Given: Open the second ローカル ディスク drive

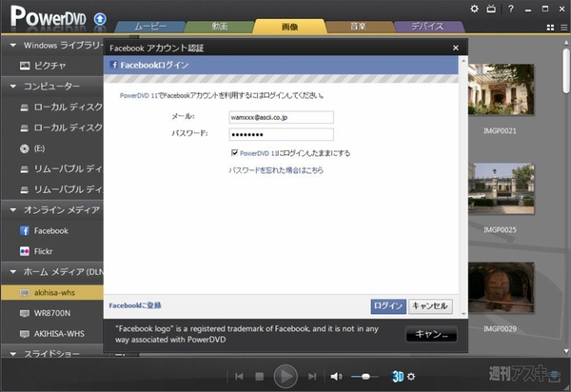Looking at the screenshot, I should [51, 127].
